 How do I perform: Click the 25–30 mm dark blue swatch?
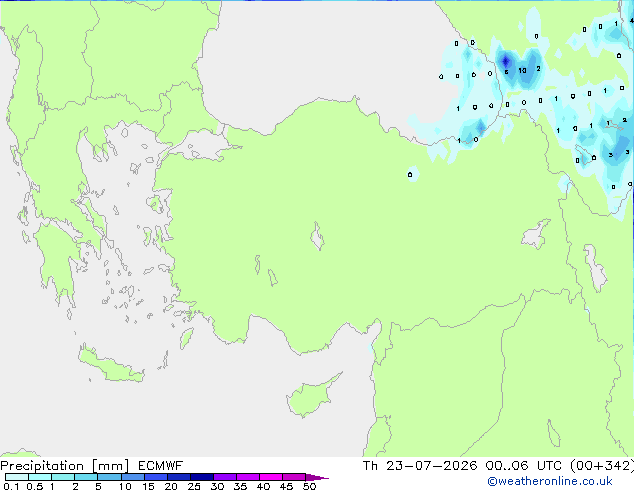201,477
